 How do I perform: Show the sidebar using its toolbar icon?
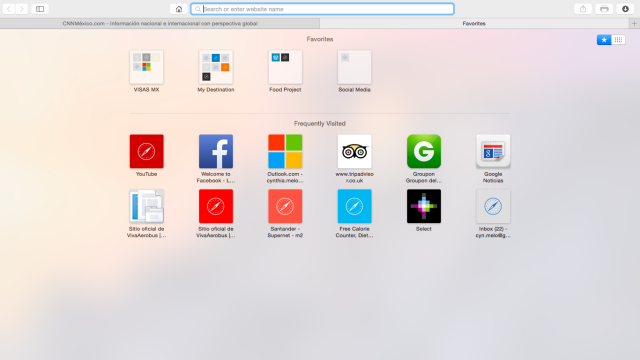click(x=40, y=9)
